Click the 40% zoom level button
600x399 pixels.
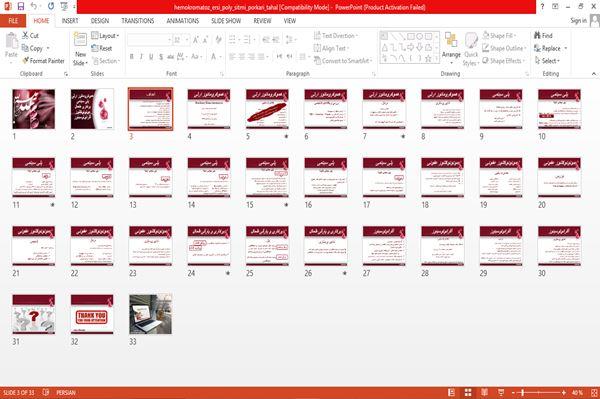click(577, 392)
